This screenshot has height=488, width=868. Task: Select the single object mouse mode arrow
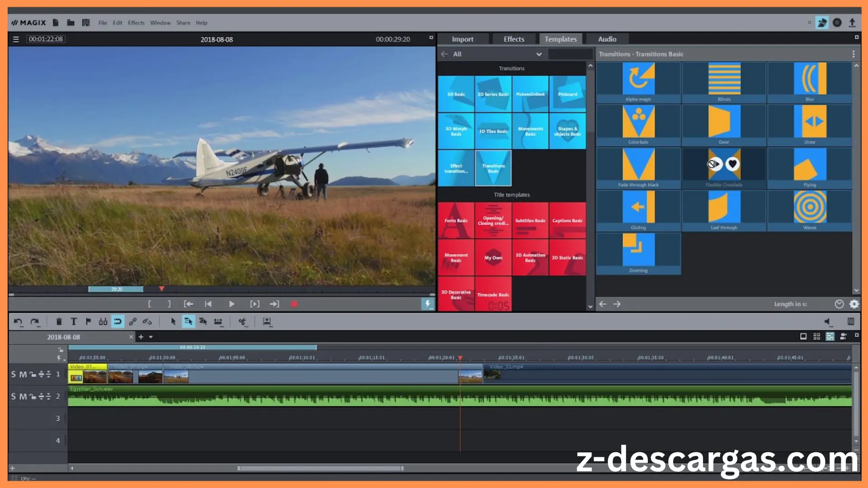pos(173,322)
